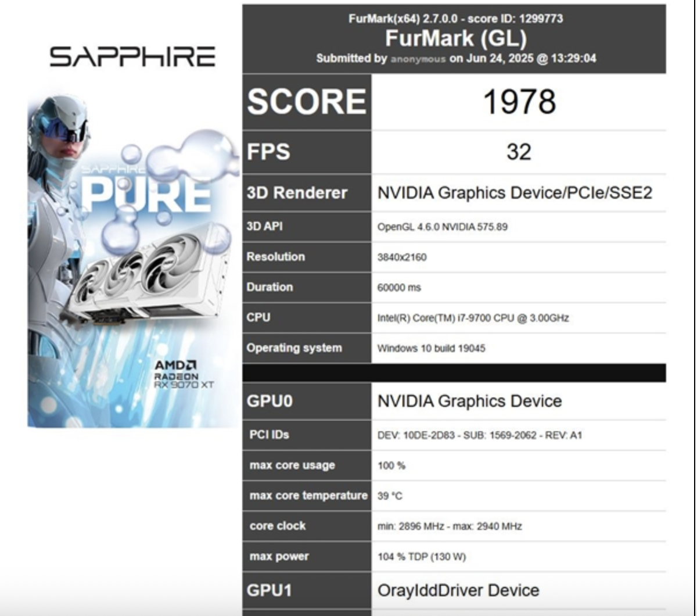Select the Intel Core i7-9700 CPU value
The height and width of the screenshot is (616, 697).
473,318
